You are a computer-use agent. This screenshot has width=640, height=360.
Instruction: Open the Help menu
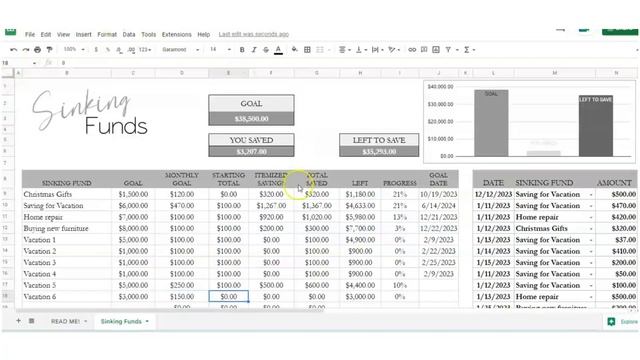pos(204,35)
